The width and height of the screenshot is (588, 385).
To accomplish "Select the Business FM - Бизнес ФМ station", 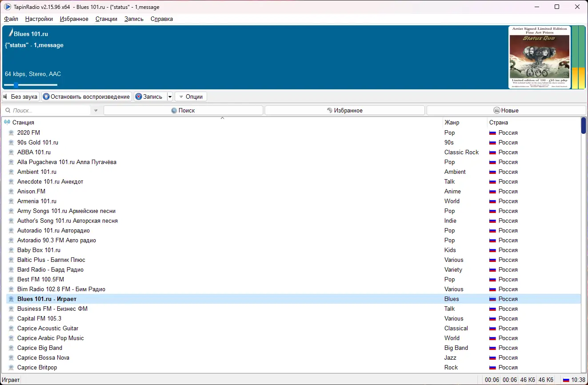I will tap(293, 309).
